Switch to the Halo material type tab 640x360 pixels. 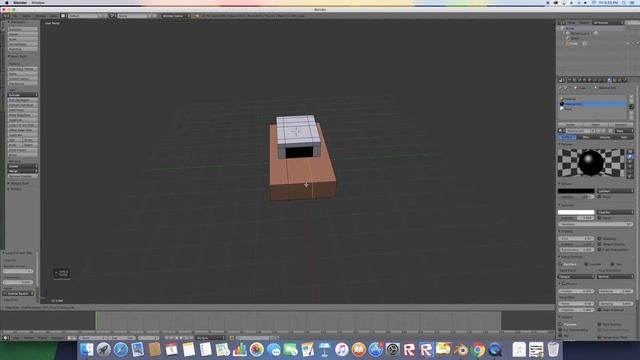pos(624,137)
